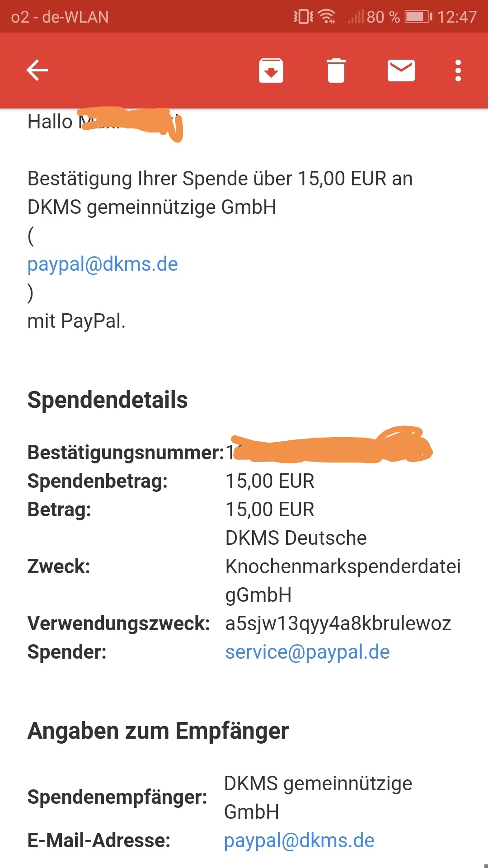
Task: Delete the email using the trash icon
Action: [336, 71]
